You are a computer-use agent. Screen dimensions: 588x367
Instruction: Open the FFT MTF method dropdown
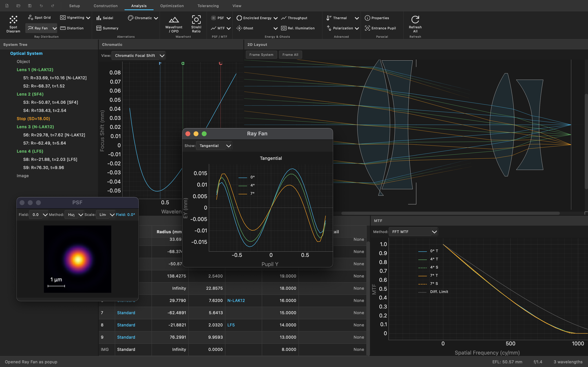(413, 232)
